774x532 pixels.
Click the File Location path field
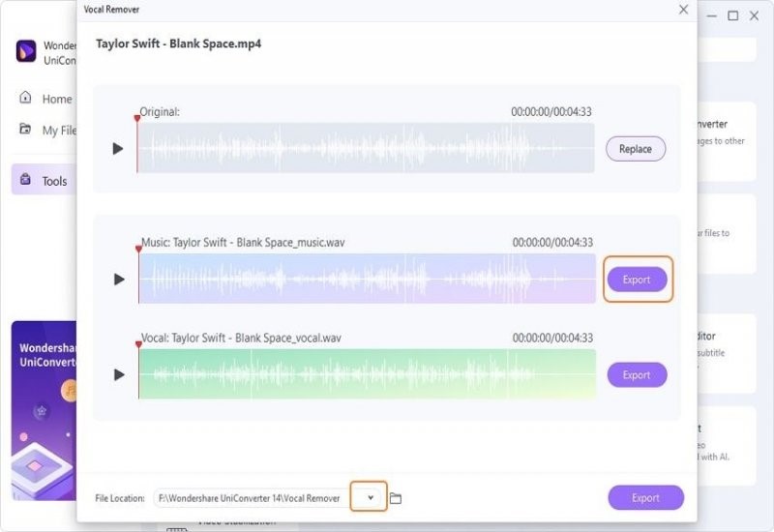point(250,498)
